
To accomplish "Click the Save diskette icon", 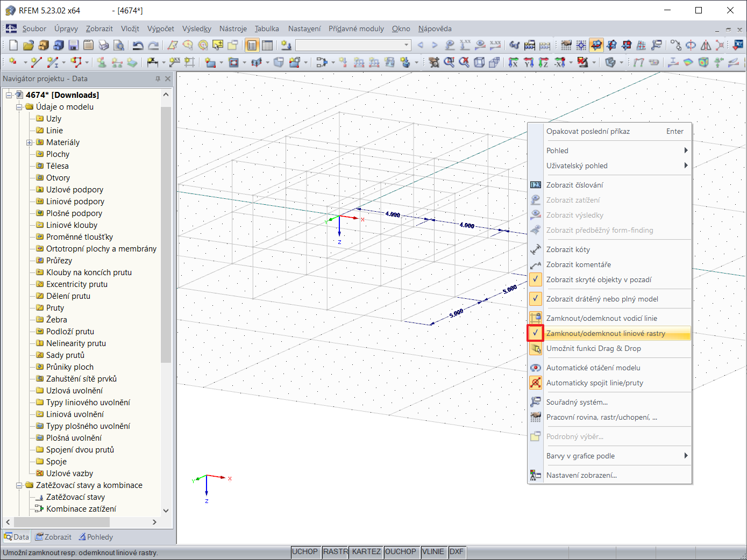I will tap(74, 46).
